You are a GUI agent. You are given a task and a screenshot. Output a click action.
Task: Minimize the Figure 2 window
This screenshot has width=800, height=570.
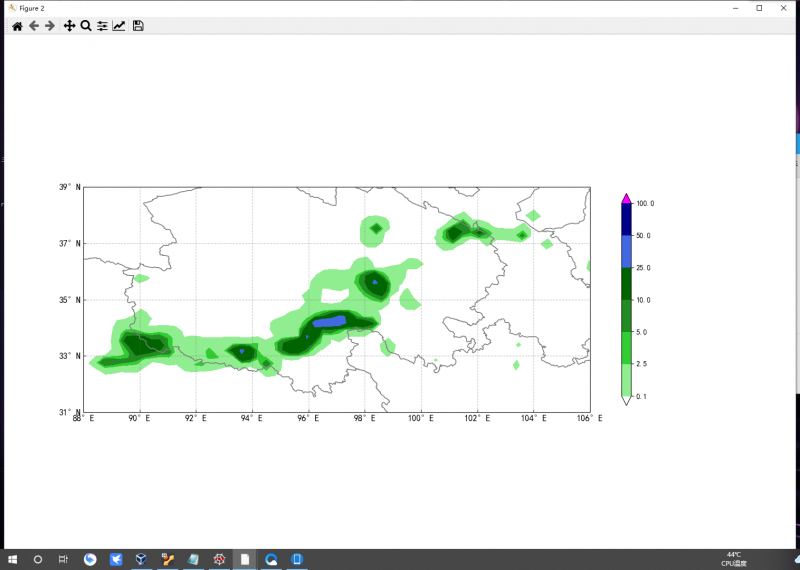tap(736, 8)
